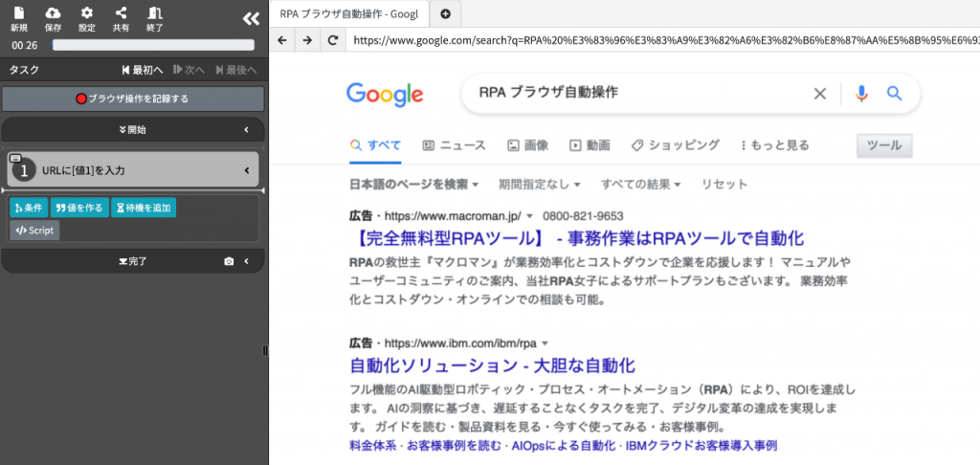Click the panel splitter handle
The image size is (980, 465).
tap(265, 351)
